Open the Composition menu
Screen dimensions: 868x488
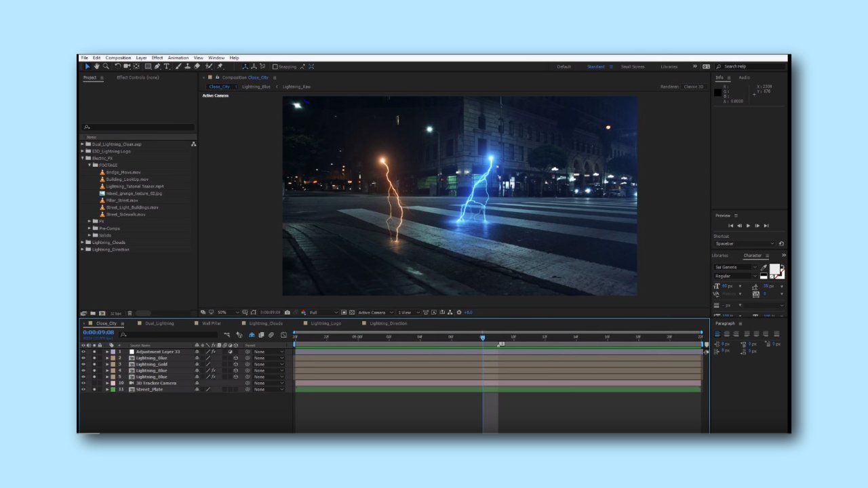coord(118,58)
